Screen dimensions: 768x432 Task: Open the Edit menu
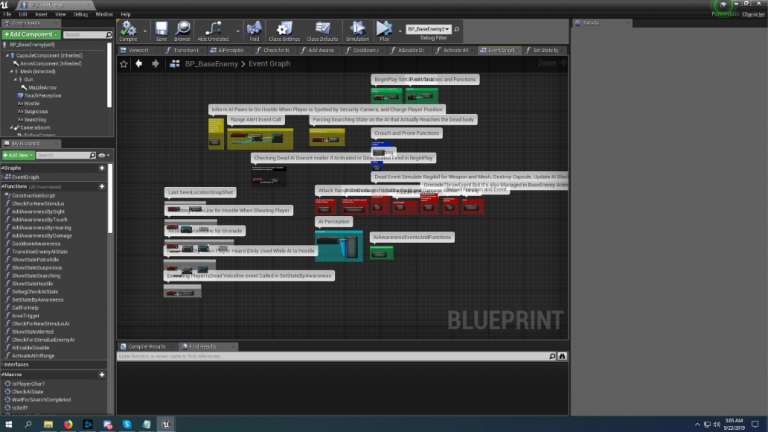23,15
